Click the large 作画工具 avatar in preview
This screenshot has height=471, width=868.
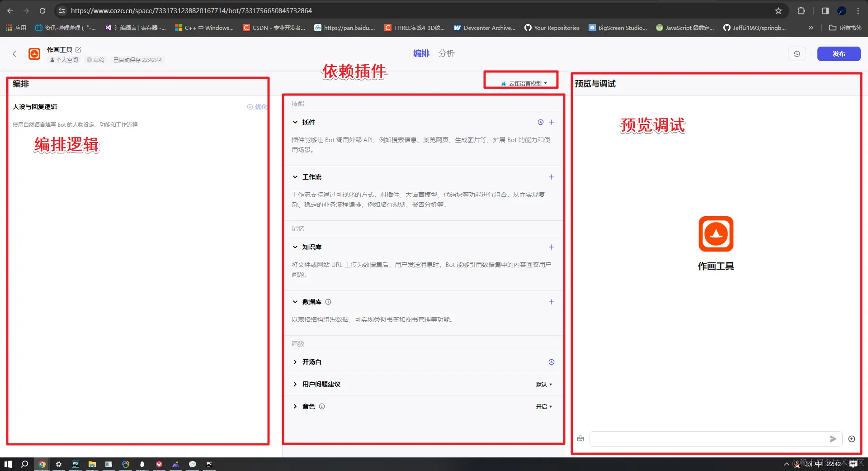click(x=716, y=234)
